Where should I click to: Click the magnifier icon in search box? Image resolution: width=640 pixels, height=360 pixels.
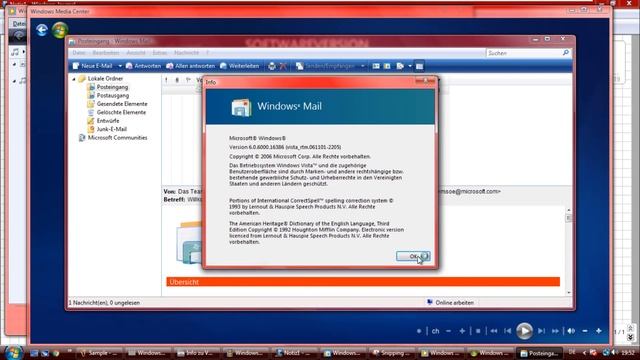click(566, 53)
